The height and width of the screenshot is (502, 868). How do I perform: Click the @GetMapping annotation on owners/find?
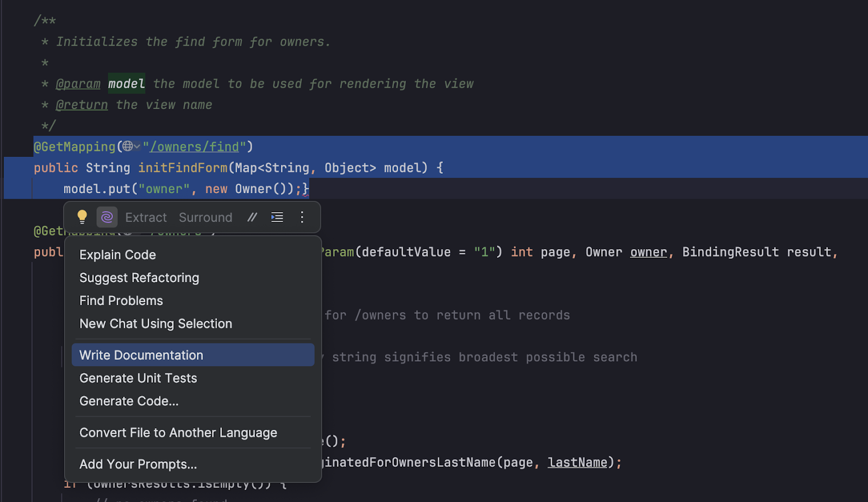click(75, 147)
